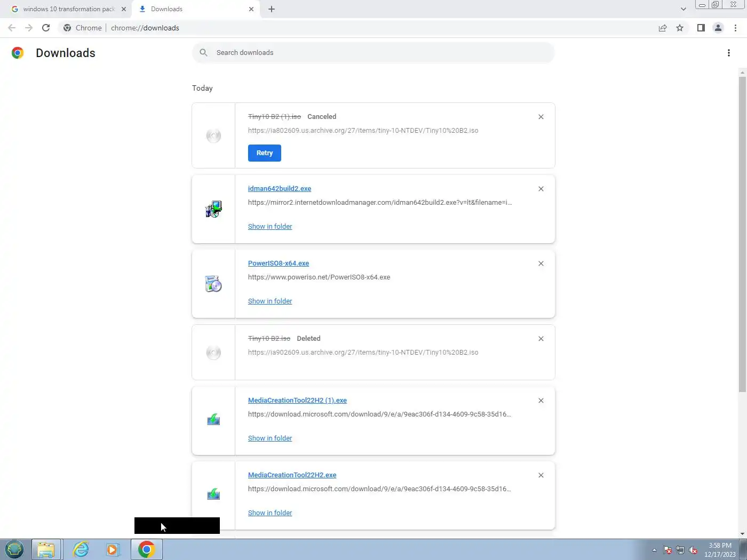Open the Windows Start menu
The height and width of the screenshot is (560, 747).
[14, 549]
